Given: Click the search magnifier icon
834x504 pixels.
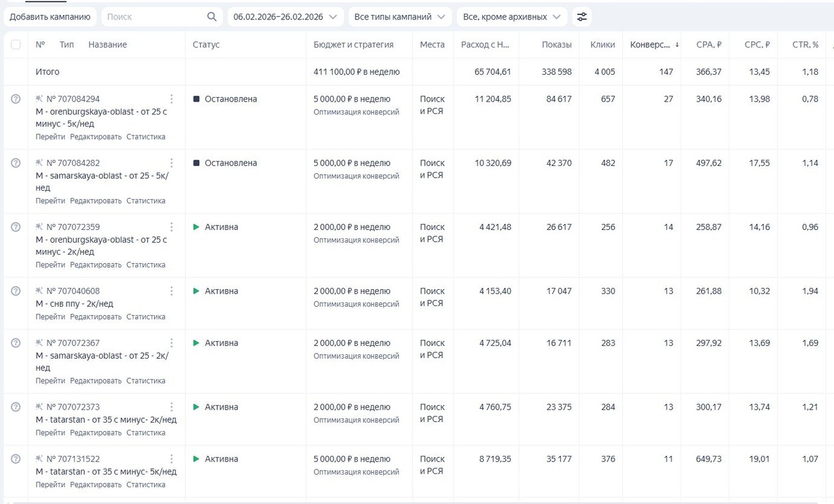Looking at the screenshot, I should [x=212, y=17].
